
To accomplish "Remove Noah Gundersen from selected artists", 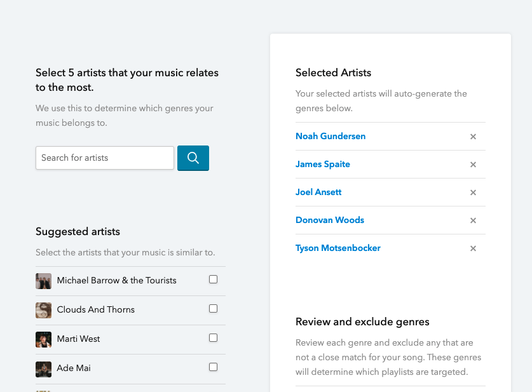I will click(x=473, y=137).
